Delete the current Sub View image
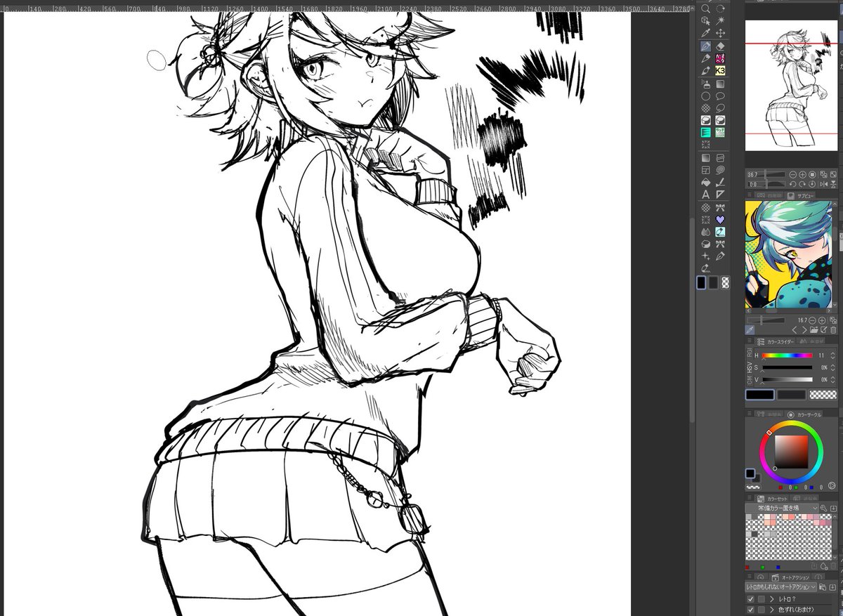The width and height of the screenshot is (843, 616). pos(833,330)
